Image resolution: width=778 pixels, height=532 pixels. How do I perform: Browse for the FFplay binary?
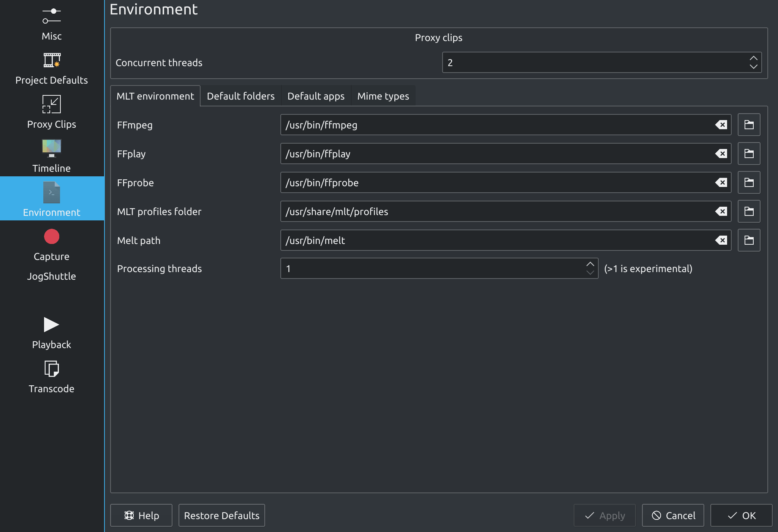point(749,154)
